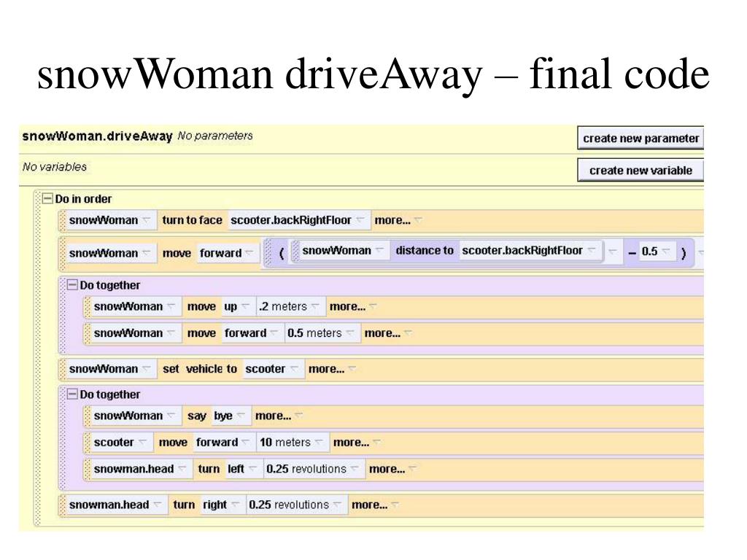This screenshot has height=560, width=747.
Task: Open more... on move forward 0.5 meters row
Action: [388, 332]
